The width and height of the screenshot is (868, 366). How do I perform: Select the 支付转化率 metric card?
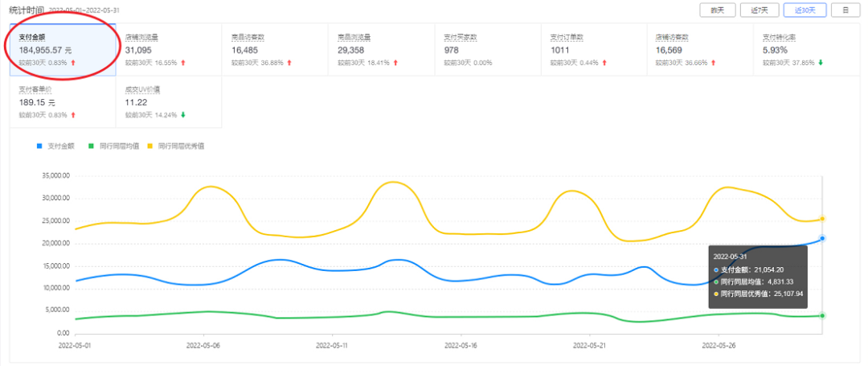(x=807, y=49)
